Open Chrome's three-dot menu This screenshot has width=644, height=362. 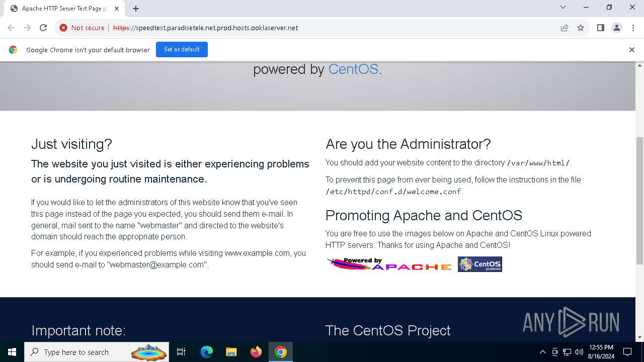click(x=632, y=28)
